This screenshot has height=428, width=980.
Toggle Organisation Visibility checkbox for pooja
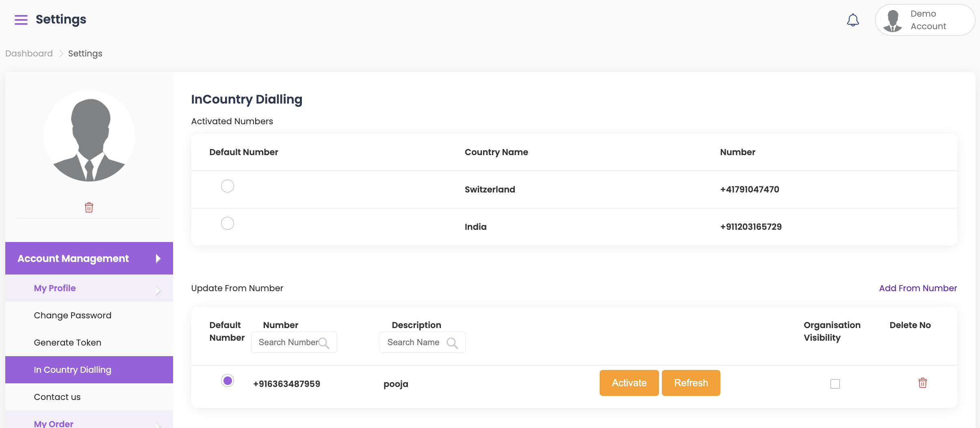[x=835, y=384]
